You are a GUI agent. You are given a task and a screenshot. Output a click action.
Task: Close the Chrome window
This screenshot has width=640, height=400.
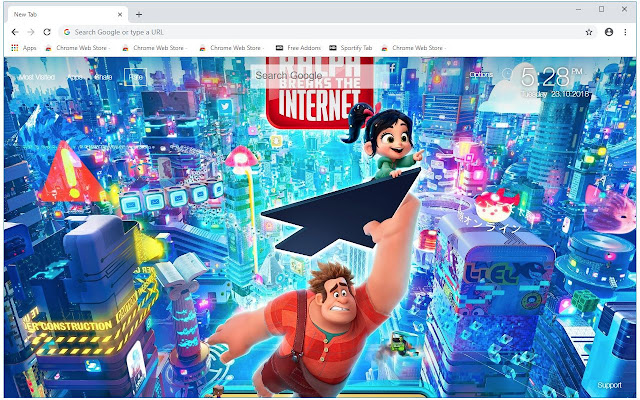[x=624, y=9]
